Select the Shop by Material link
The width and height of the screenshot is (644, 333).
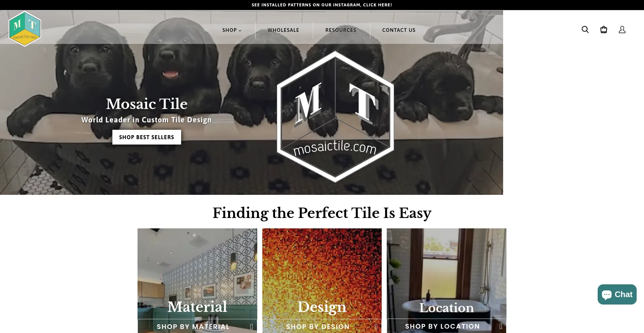pyautogui.click(x=193, y=327)
